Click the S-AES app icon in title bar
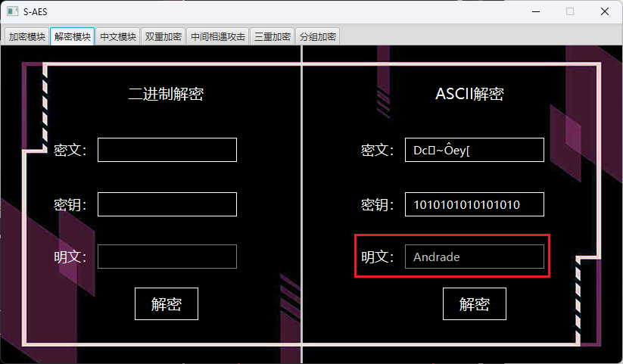This screenshot has height=364, width=623. coord(13,11)
